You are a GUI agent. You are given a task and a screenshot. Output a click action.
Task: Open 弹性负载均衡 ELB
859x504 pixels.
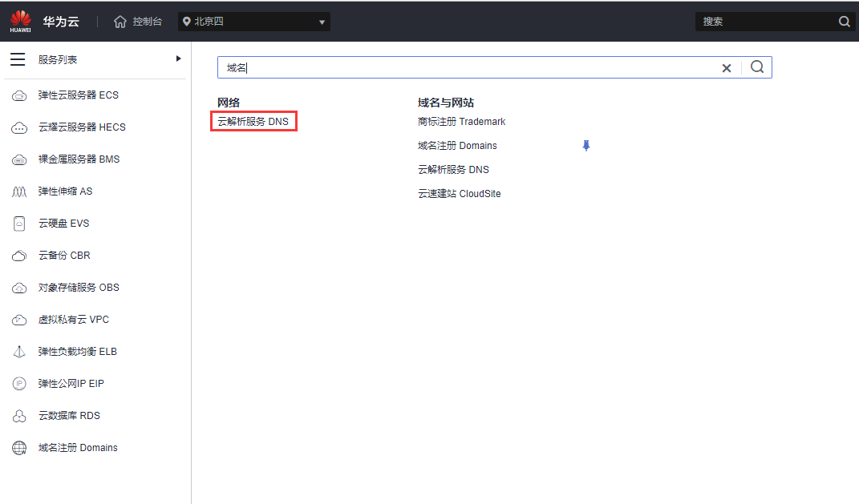pos(77,351)
